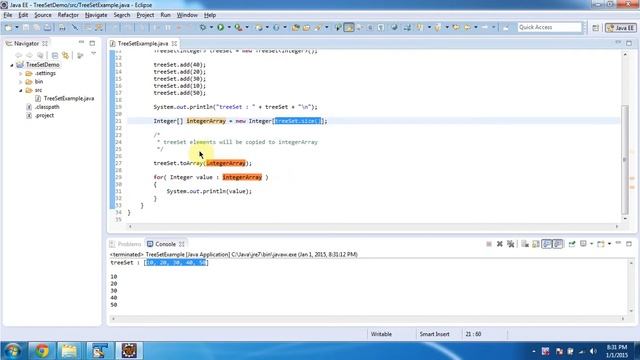
Task: Minimize the Navigator panel
Action: pyautogui.click(x=81, y=42)
